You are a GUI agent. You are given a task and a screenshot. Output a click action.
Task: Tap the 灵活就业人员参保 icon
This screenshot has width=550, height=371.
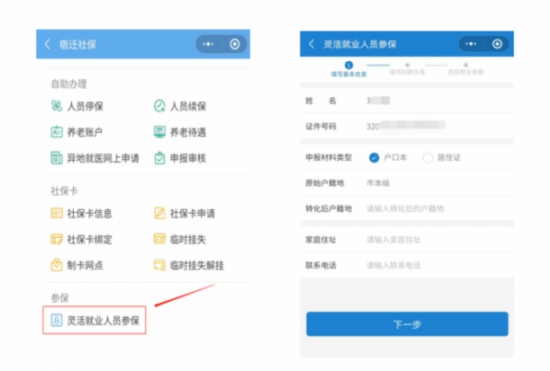56,320
